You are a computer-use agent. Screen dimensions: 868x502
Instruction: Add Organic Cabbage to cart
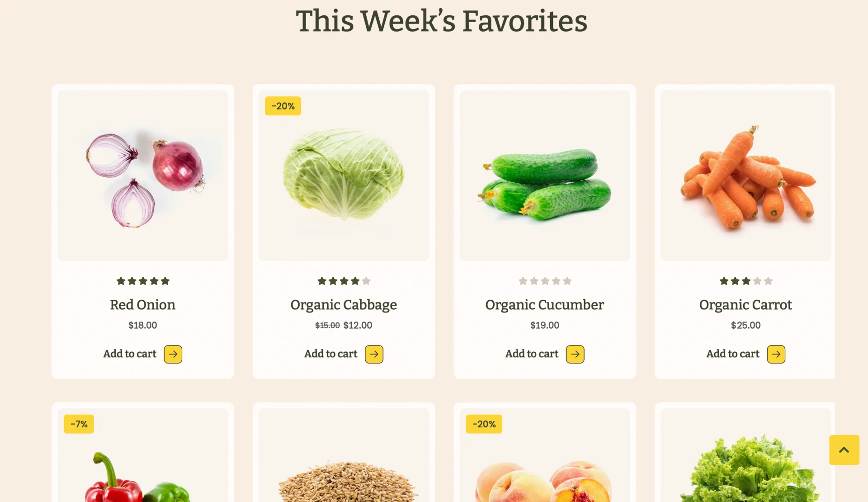pos(330,354)
